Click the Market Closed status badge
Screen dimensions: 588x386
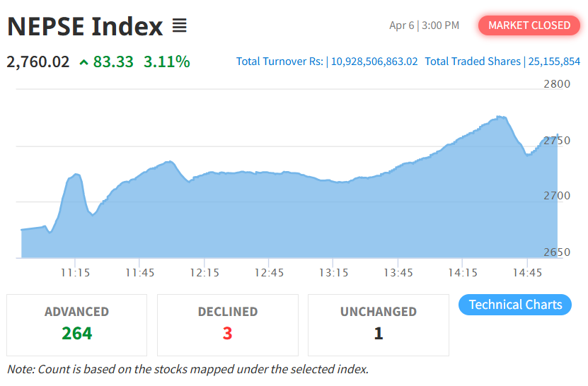pos(529,25)
